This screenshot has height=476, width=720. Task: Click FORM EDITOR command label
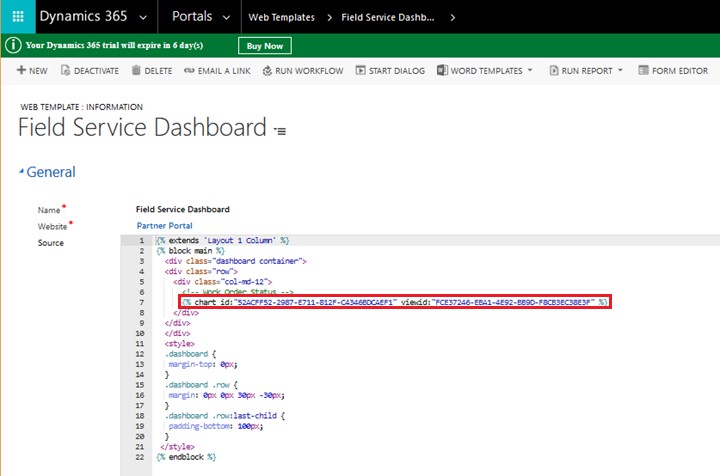pos(680,71)
